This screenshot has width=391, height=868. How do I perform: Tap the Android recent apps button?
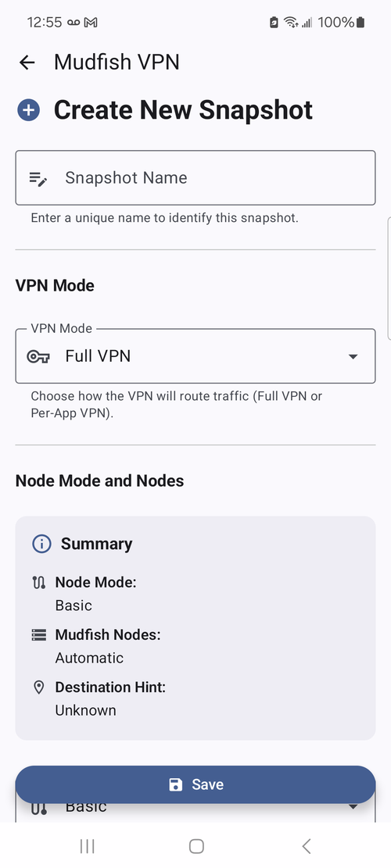click(87, 846)
